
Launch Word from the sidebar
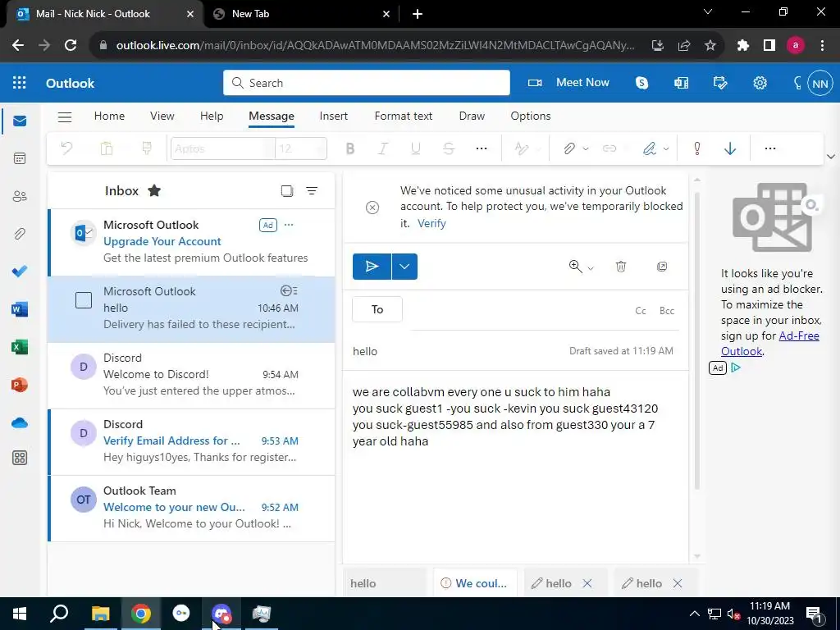click(20, 309)
